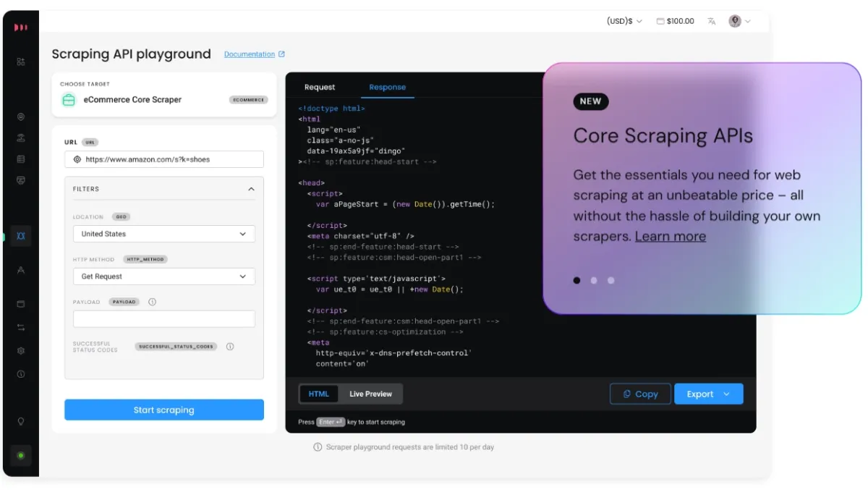
Task: Switch to the Request tab
Action: click(x=320, y=87)
